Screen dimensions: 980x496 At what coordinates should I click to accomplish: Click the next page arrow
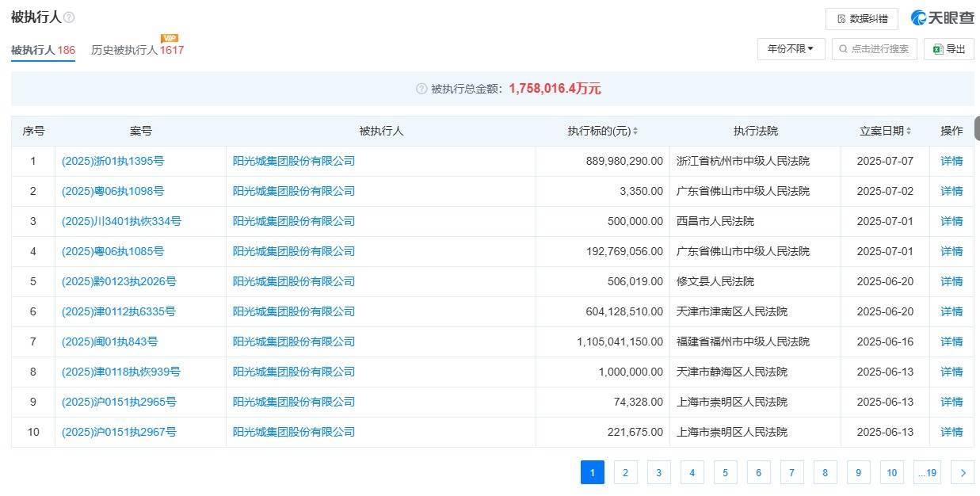[x=963, y=472]
